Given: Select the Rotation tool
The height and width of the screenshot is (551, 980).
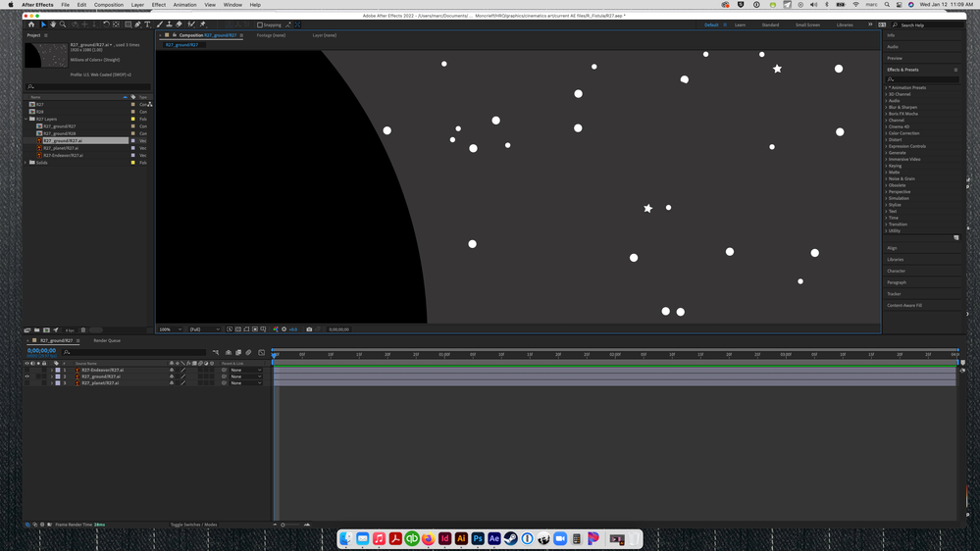Looking at the screenshot, I should point(106,25).
